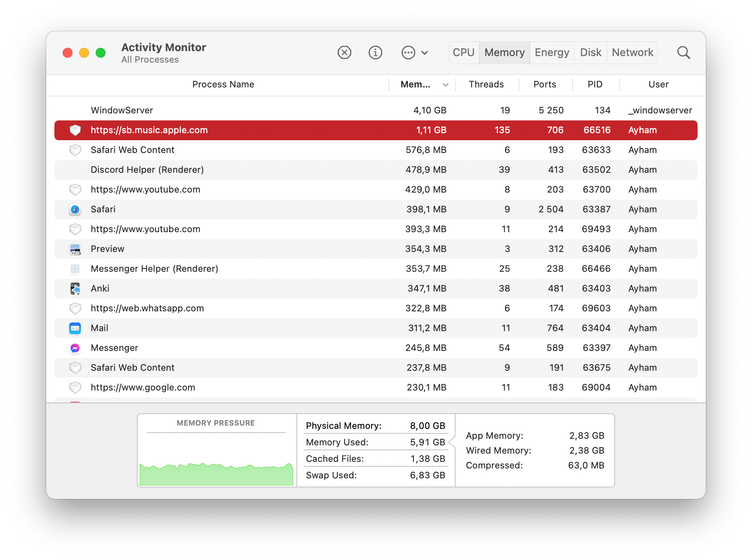Close the Activity Monitor window
This screenshot has width=752, height=560.
pos(68,53)
